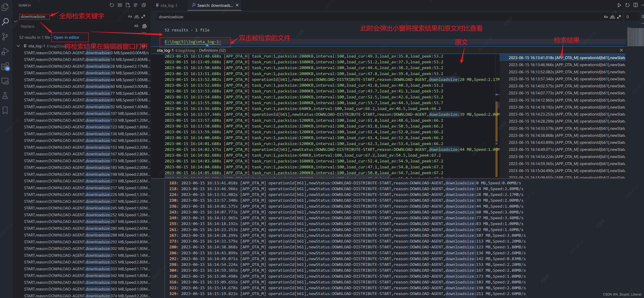The width and height of the screenshot is (644, 298).
Task: Collapse all search results
Action: [x=144, y=5]
